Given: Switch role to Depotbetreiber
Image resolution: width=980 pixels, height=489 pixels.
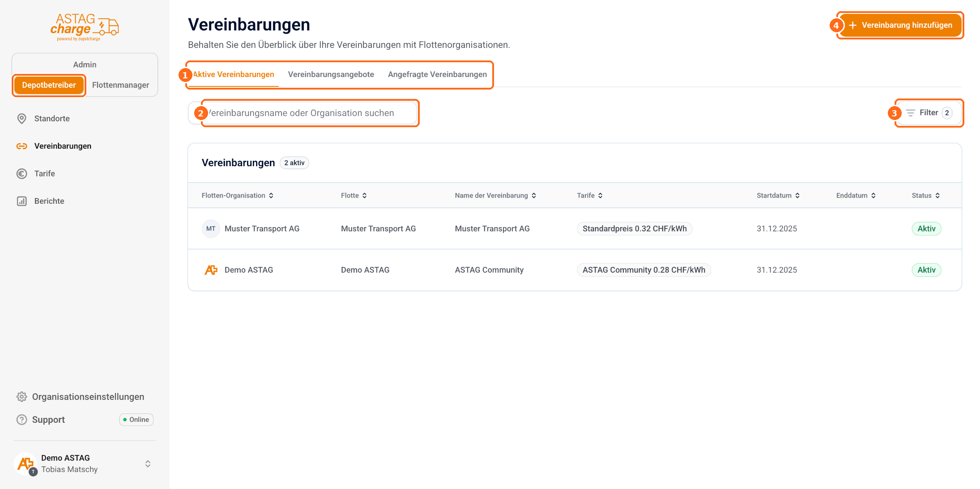Looking at the screenshot, I should (49, 85).
